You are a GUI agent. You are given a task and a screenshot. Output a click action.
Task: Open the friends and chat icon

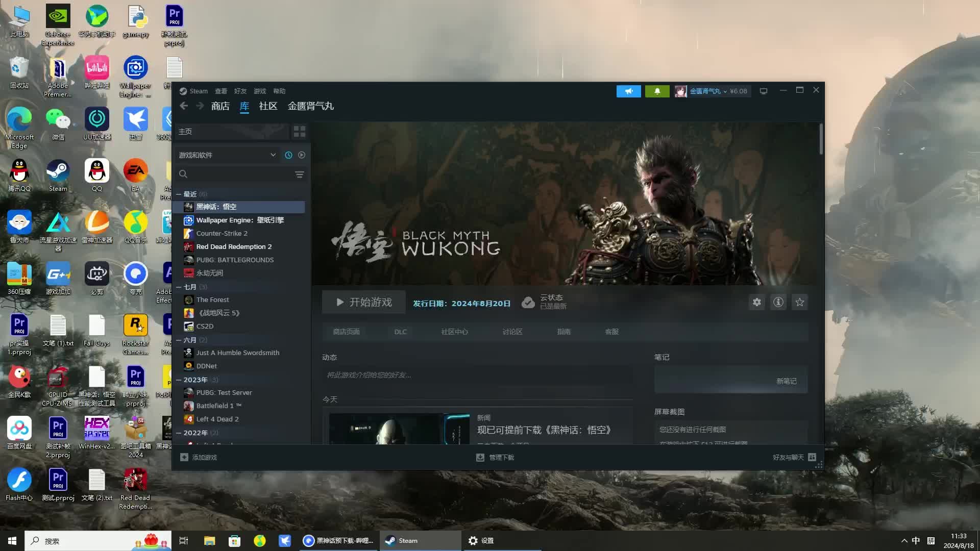(812, 457)
